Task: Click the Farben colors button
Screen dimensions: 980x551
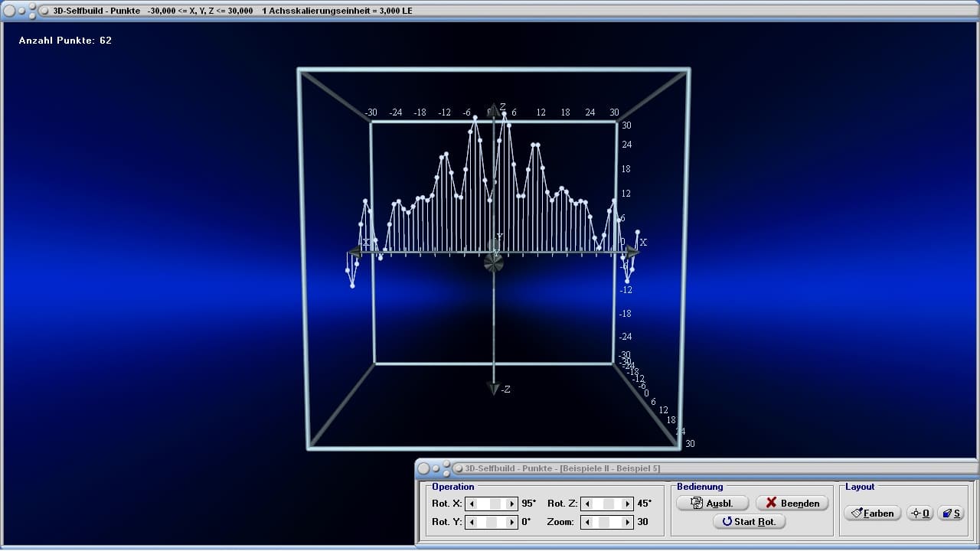Action: pyautogui.click(x=873, y=513)
